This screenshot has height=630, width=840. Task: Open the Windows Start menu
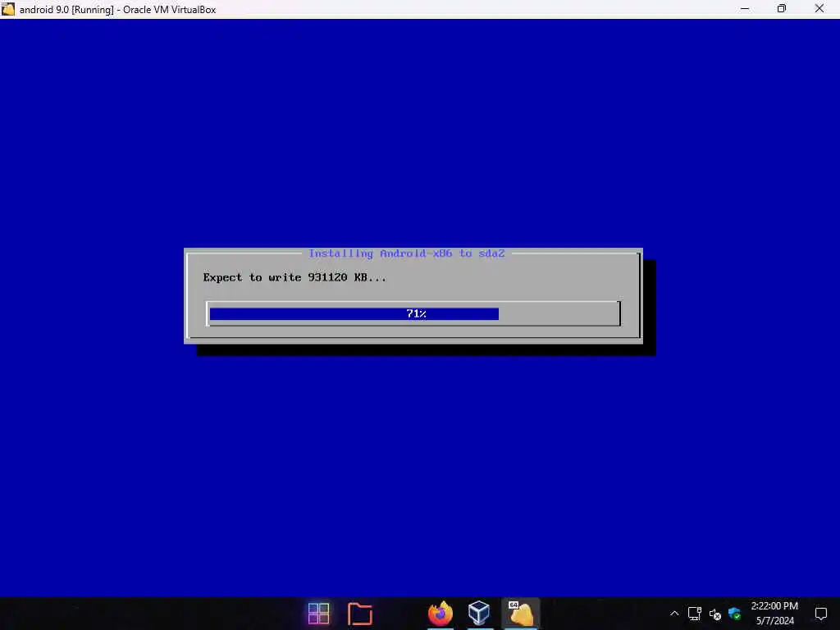coord(319,614)
